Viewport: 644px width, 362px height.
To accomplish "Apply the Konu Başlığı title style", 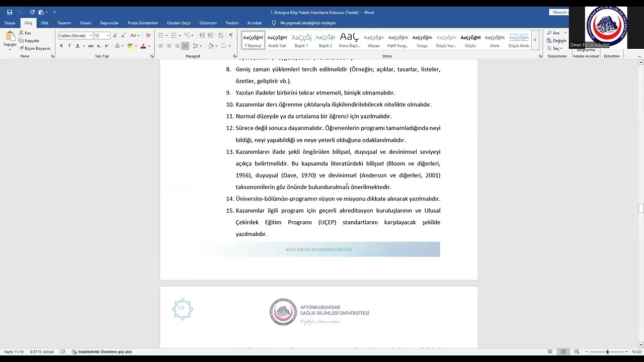I will 349,40.
